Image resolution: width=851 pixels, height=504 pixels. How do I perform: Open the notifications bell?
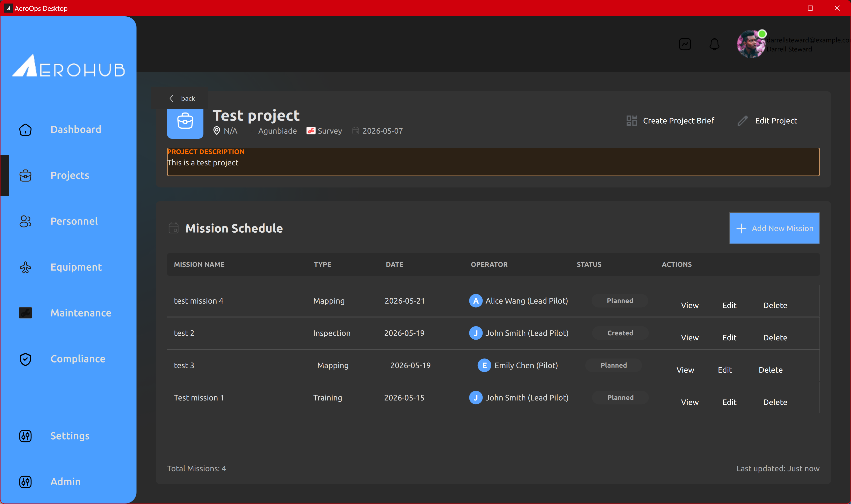tap(714, 44)
